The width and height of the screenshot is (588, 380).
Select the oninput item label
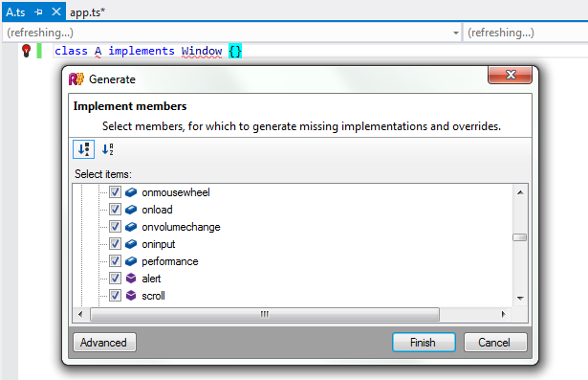(x=159, y=244)
